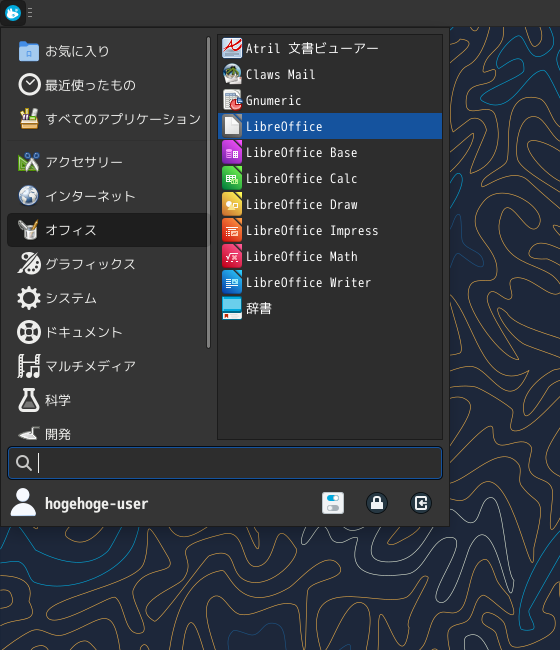Click the Whisker menu button in the panel

pyautogui.click(x=13, y=13)
